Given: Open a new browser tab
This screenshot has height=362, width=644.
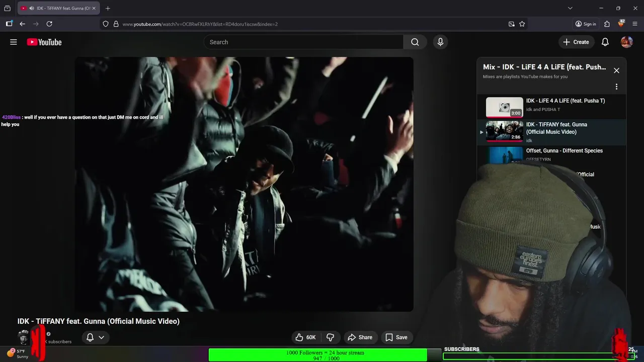Looking at the screenshot, I should (108, 9).
